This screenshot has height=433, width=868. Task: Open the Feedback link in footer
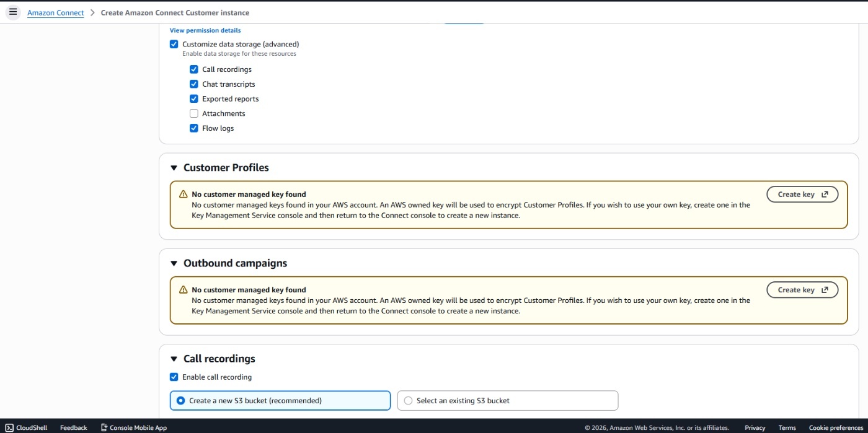(74, 427)
